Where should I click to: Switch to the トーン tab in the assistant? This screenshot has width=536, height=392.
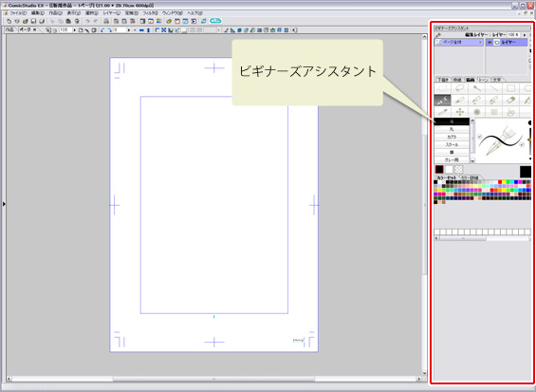[484, 80]
